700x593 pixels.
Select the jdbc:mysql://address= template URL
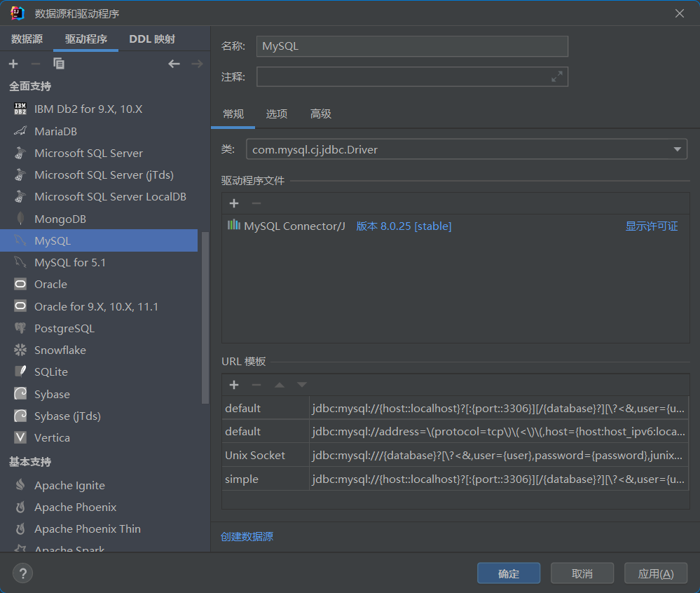tap(498, 431)
